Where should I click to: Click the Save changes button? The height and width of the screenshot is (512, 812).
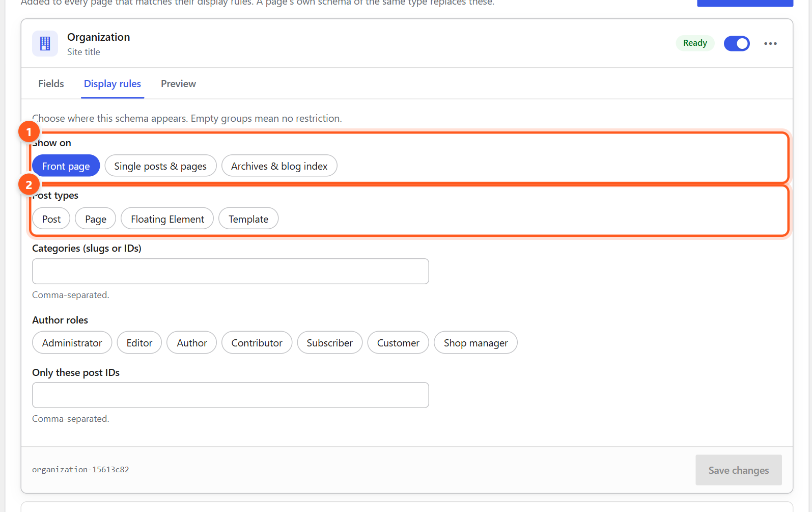(739, 470)
